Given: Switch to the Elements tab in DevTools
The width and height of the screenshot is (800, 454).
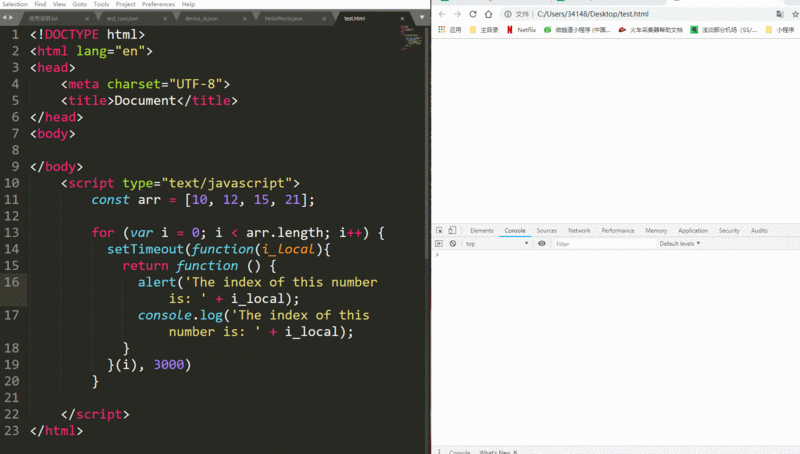Looking at the screenshot, I should (482, 231).
